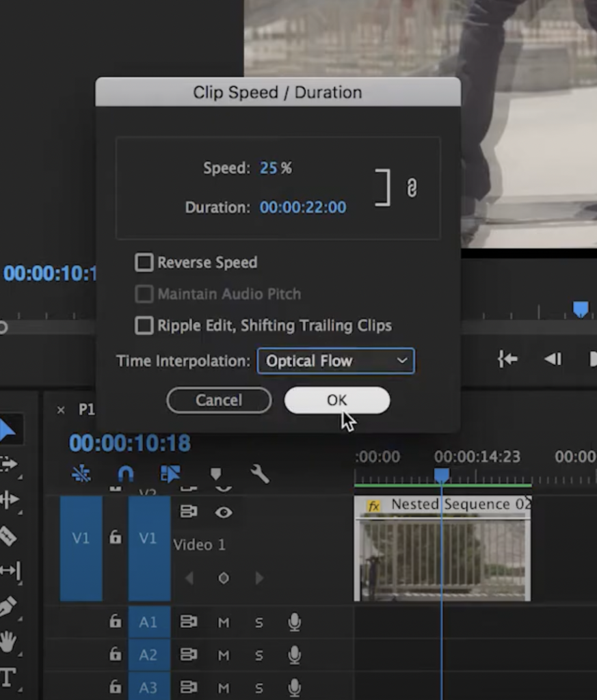Viewport: 597px width, 700px height.
Task: Toggle the speed and duration link icon
Action: point(412,188)
